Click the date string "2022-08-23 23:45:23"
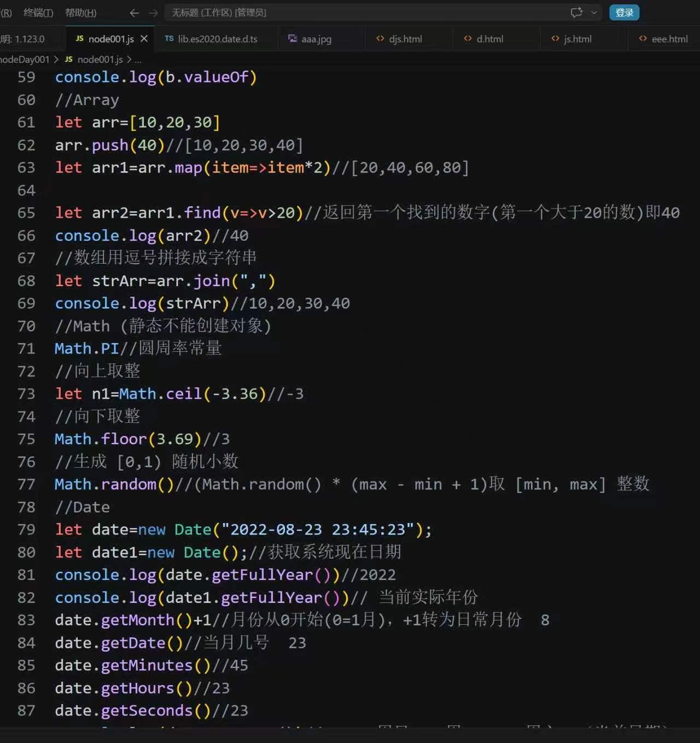Image resolution: width=700 pixels, height=743 pixels. pos(318,530)
